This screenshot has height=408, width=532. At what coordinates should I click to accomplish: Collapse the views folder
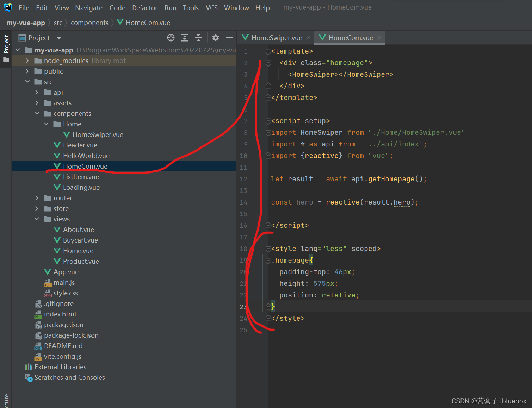click(37, 219)
